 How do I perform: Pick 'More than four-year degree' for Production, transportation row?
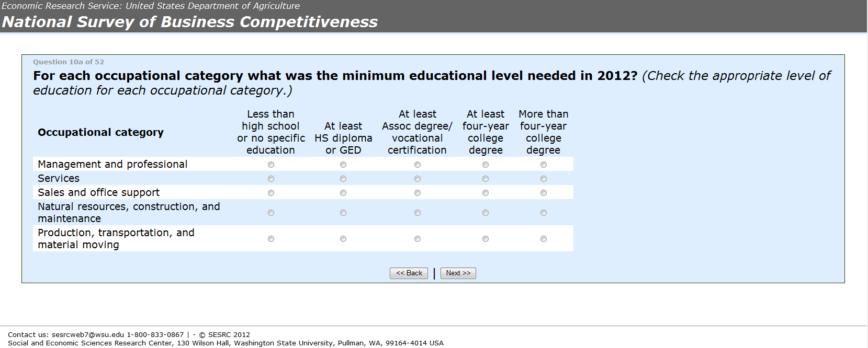point(544,239)
